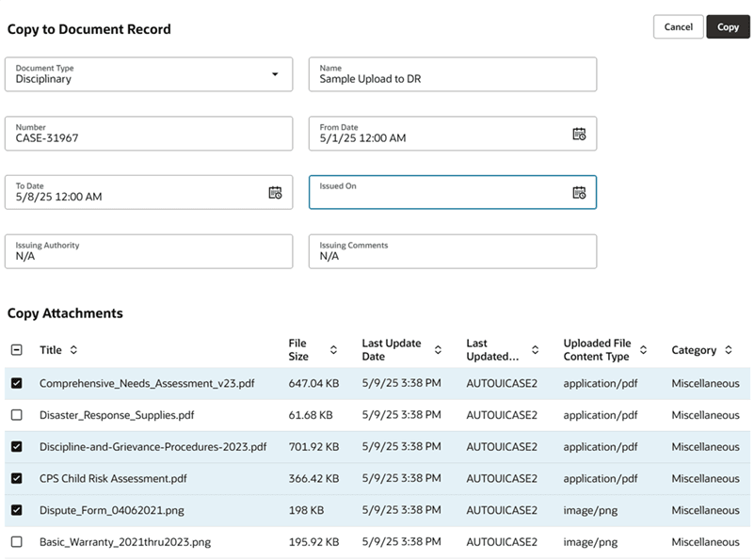
Task: Sort attachments by Category
Action: tap(724, 349)
